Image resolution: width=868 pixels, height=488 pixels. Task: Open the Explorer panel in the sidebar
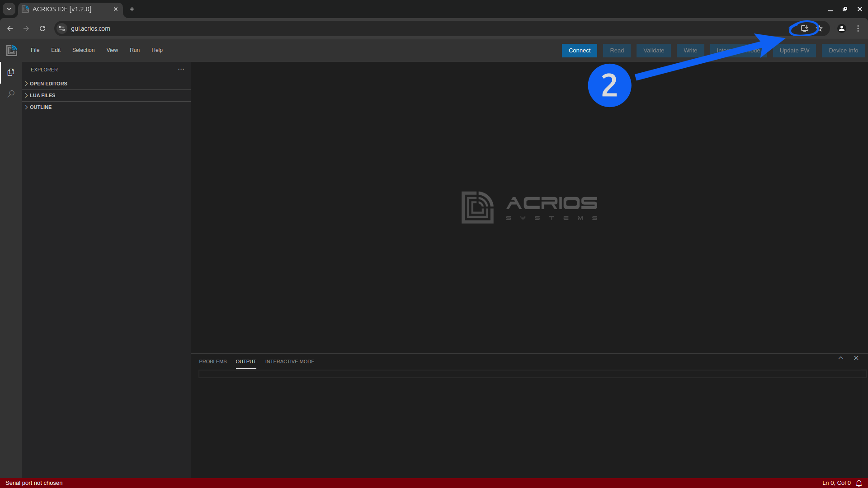pos(10,72)
